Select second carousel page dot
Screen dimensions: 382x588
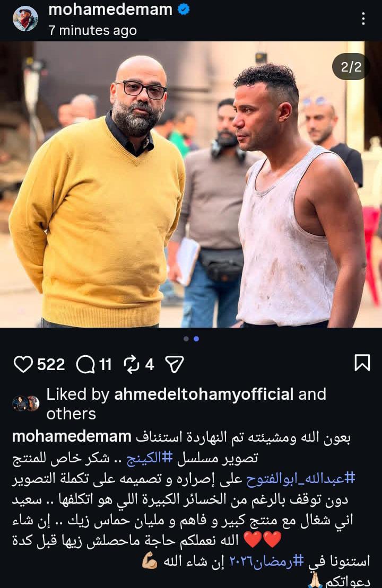pos(196,339)
